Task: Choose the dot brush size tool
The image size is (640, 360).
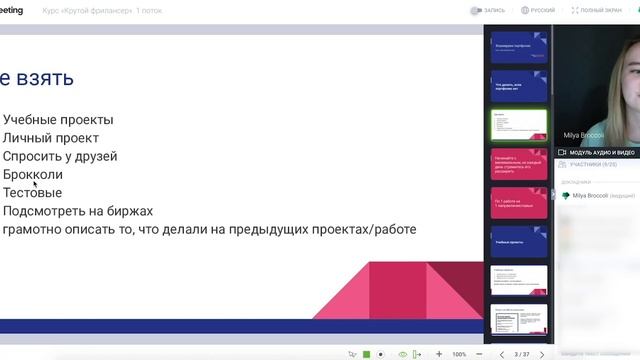Action: coord(380,354)
